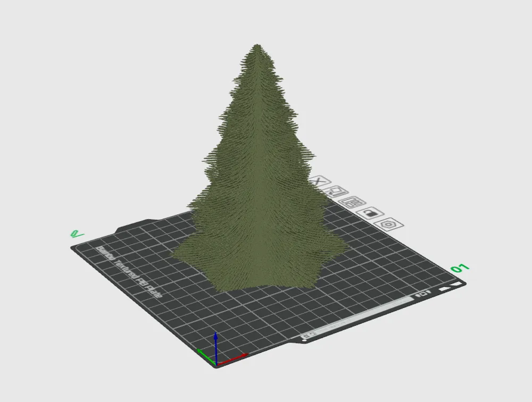Click the red X axis arrow
This screenshot has width=532, height=402.
[233, 359]
